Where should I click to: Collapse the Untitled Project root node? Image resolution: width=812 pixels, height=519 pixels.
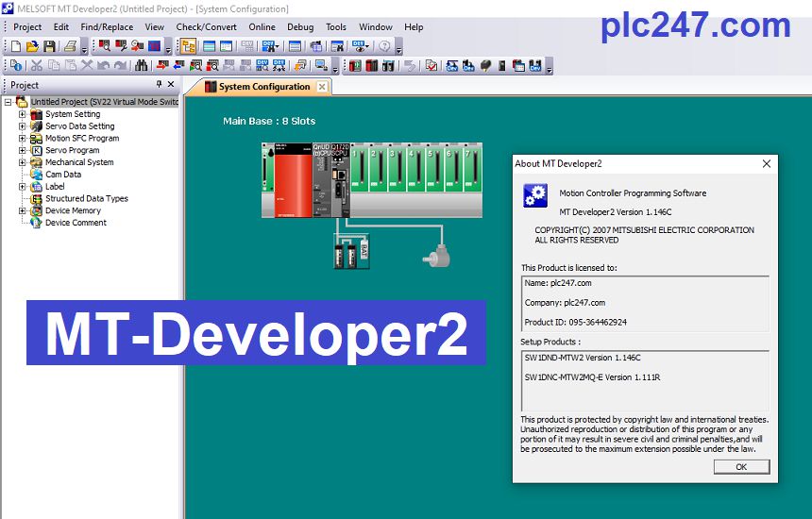click(x=8, y=102)
